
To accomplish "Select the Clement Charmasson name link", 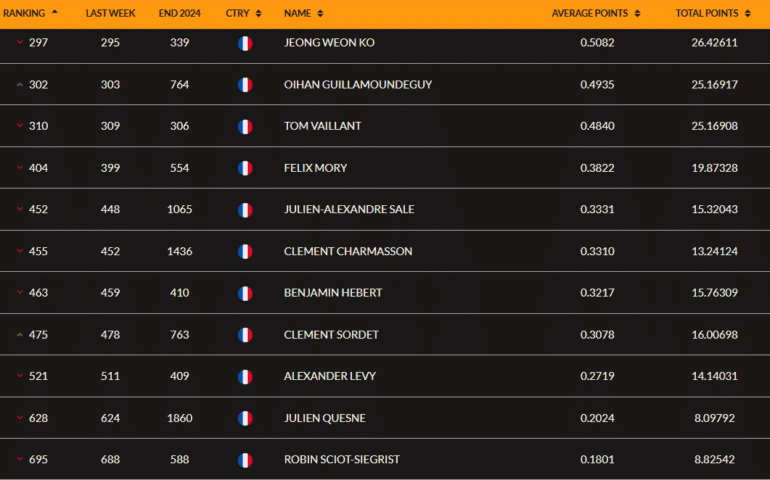I will coord(348,252).
